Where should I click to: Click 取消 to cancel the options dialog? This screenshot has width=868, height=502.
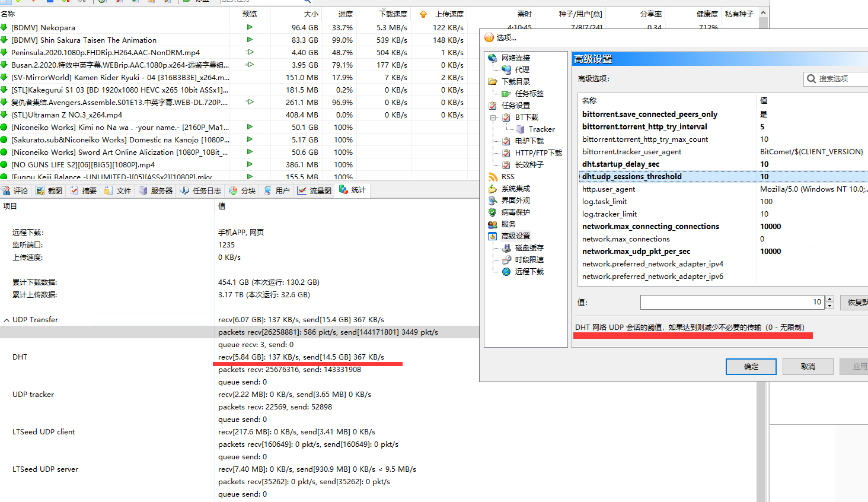coord(808,367)
